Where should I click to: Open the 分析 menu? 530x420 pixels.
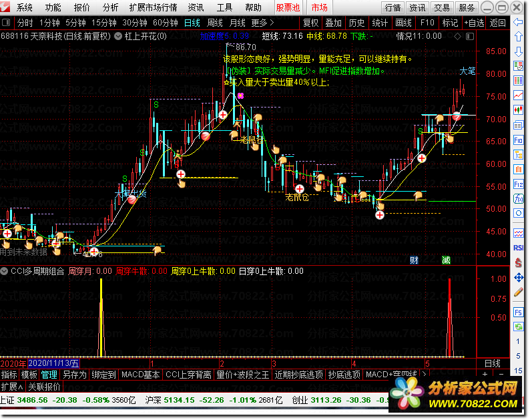point(110,7)
